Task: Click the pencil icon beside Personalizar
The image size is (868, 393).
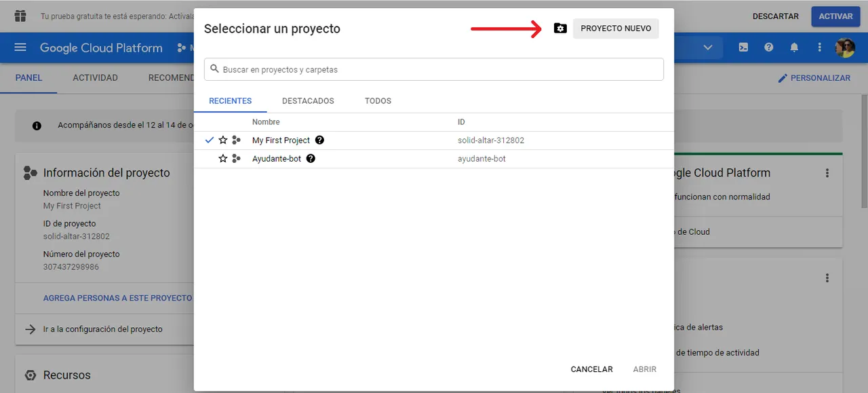Action: tap(783, 78)
